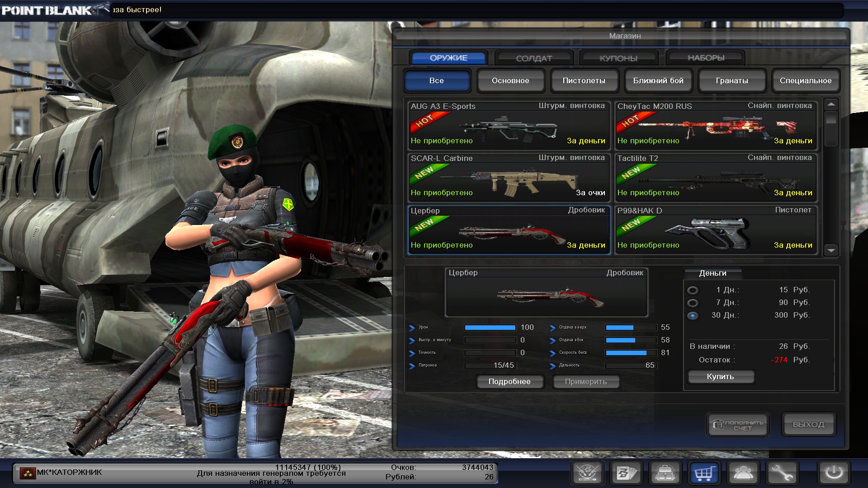Click the ВЫХОД exit button
The height and width of the screenshot is (488, 868).
tap(808, 425)
